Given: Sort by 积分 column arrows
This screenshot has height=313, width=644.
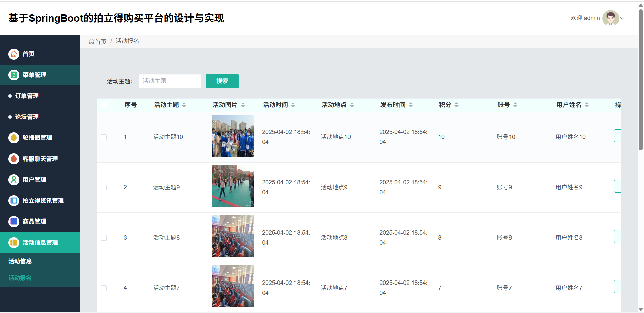Looking at the screenshot, I should click(x=457, y=105).
